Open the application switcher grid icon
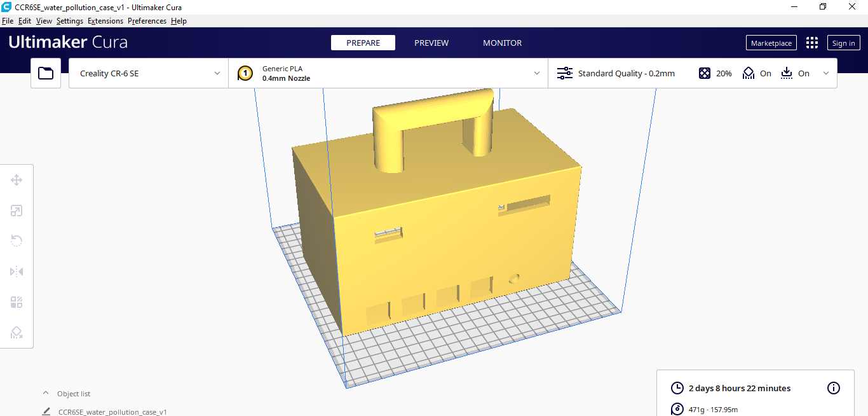The image size is (868, 416). coord(812,43)
